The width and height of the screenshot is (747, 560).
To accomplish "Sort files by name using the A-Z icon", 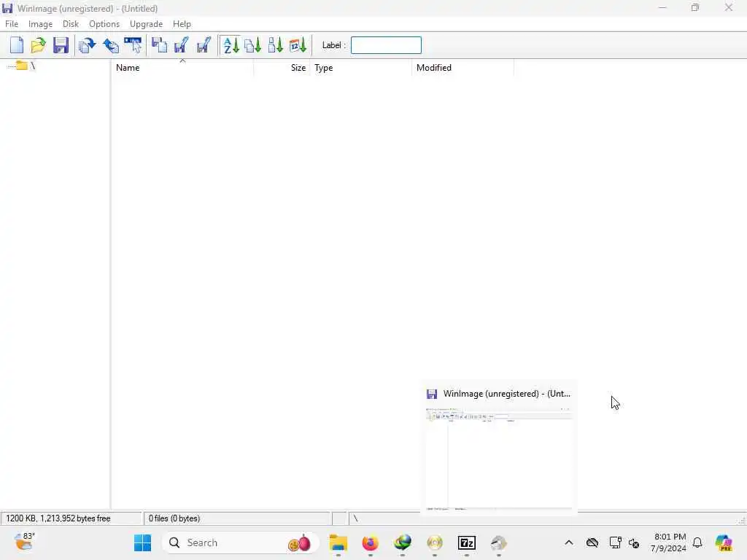I will (x=231, y=45).
